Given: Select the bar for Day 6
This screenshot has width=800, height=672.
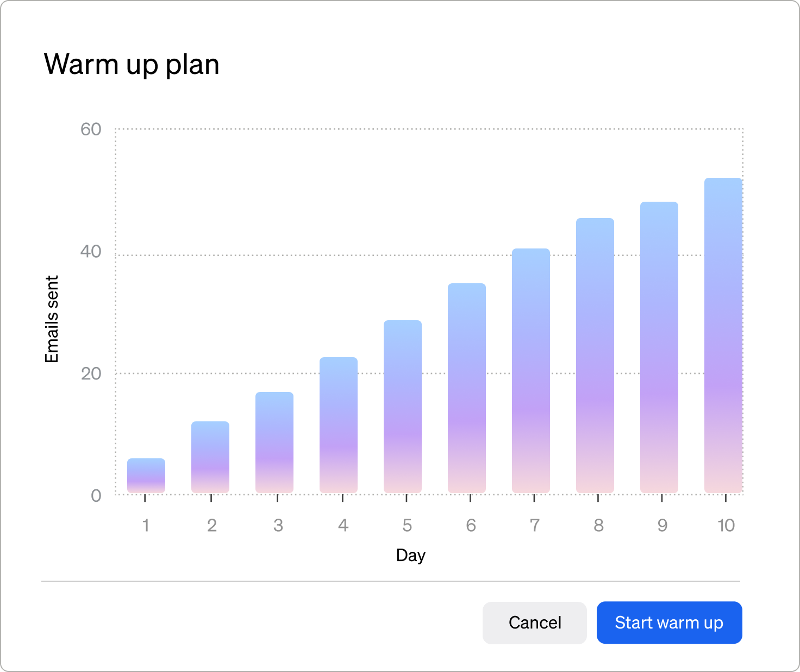Looking at the screenshot, I should (467, 388).
